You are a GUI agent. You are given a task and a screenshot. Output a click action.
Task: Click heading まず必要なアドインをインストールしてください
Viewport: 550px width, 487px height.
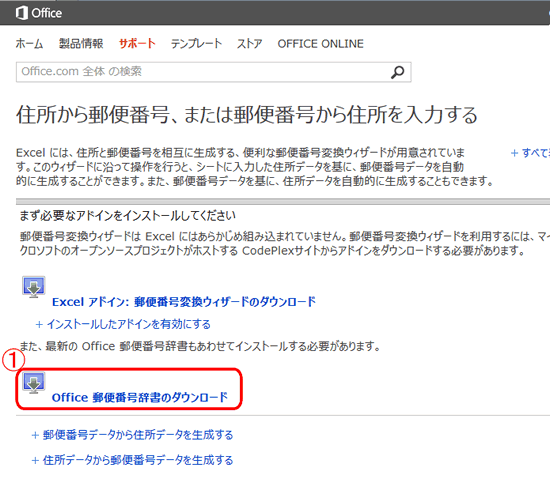point(127,215)
